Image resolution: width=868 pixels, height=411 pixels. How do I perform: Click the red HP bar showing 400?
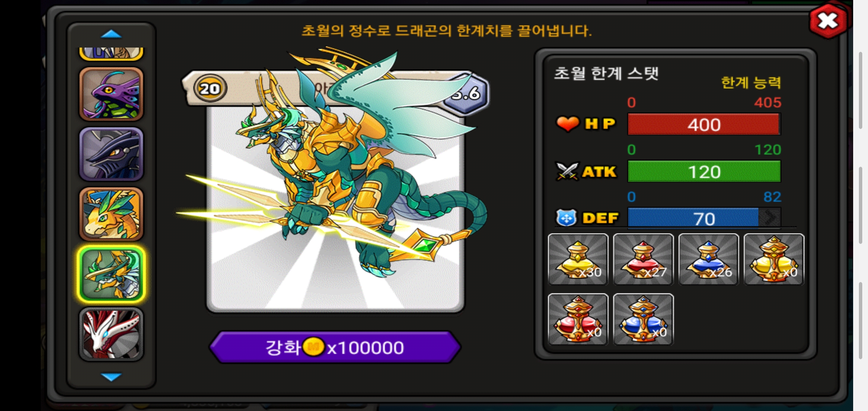tap(704, 124)
